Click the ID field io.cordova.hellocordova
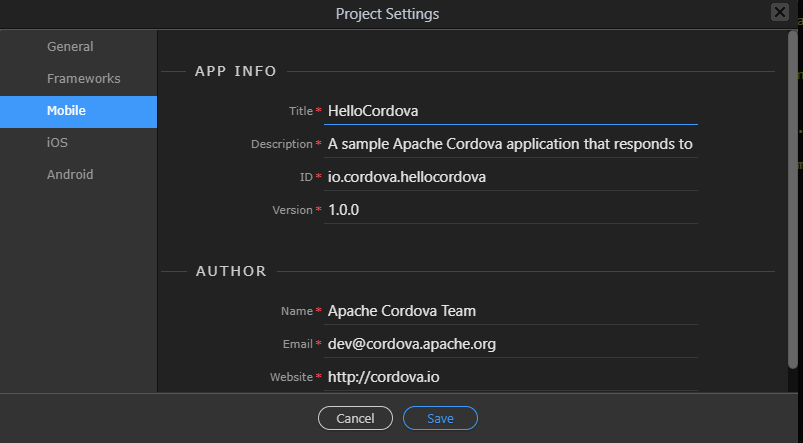Viewport: 803px width, 443px height. pyautogui.click(x=511, y=177)
